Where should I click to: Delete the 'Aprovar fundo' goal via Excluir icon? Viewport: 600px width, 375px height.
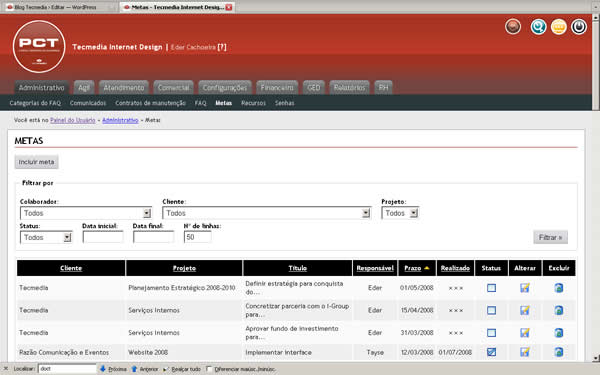click(x=559, y=333)
